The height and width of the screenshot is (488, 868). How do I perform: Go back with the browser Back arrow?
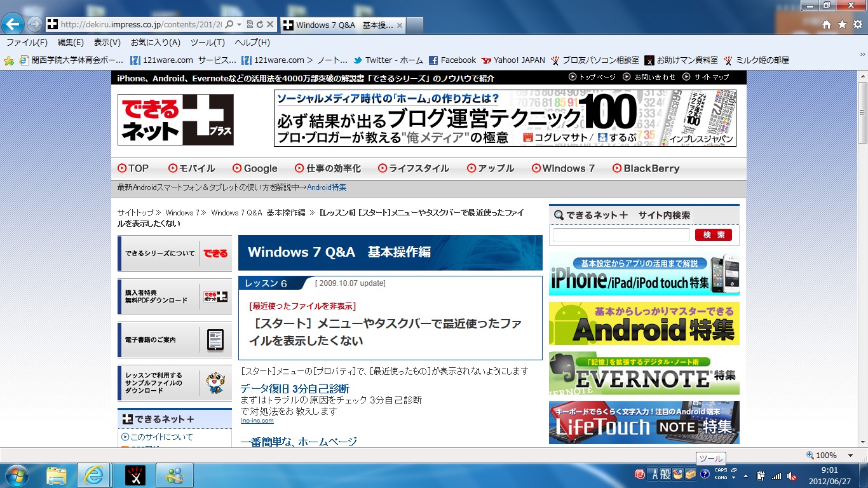coord(13,24)
